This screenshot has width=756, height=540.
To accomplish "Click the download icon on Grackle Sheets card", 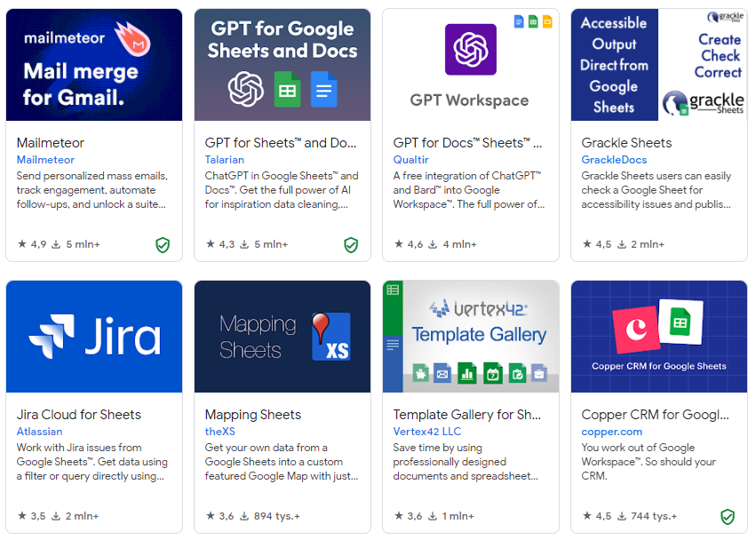I will coord(622,244).
